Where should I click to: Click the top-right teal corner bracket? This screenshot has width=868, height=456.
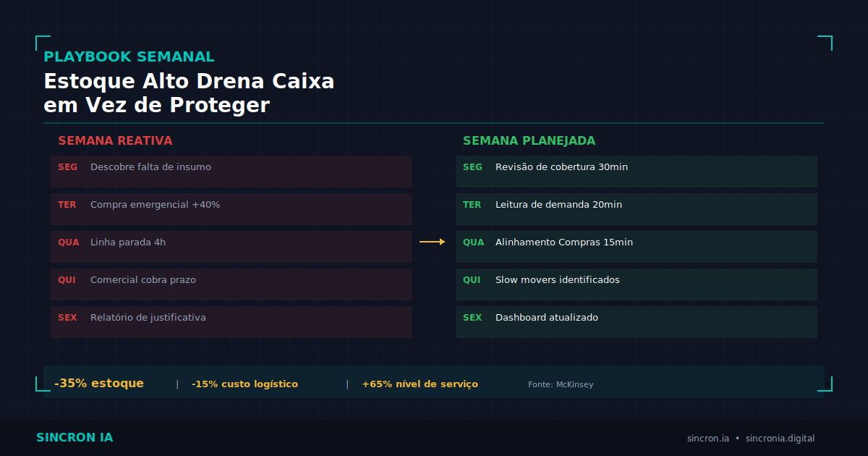[x=825, y=43]
